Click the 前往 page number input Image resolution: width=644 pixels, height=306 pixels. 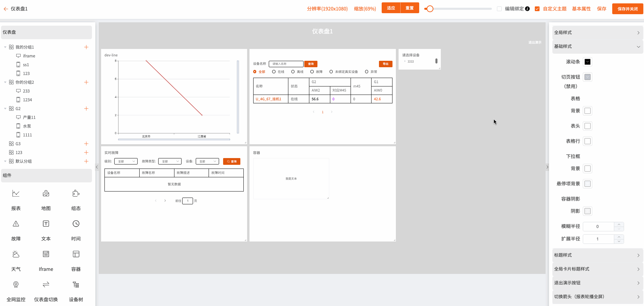pos(188,201)
